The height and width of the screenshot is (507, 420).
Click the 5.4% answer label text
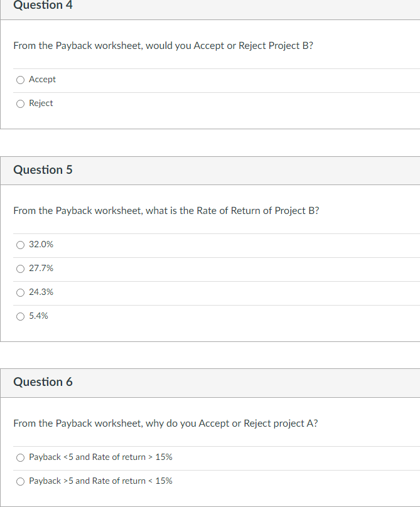coord(38,316)
